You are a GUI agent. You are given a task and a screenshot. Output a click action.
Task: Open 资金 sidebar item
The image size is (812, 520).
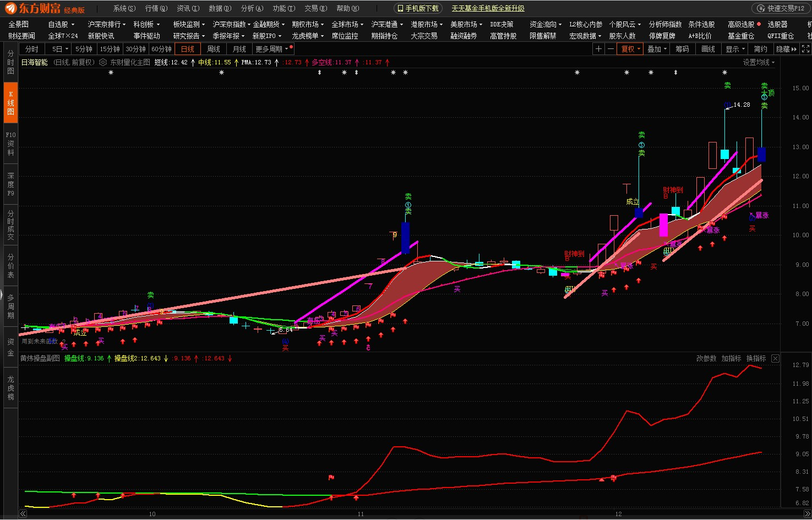(x=10, y=347)
